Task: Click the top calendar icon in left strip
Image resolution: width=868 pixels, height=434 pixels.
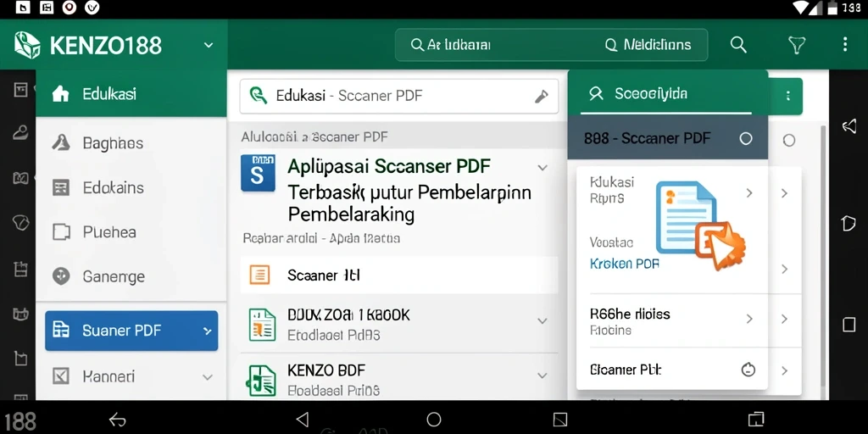Action: tap(20, 90)
